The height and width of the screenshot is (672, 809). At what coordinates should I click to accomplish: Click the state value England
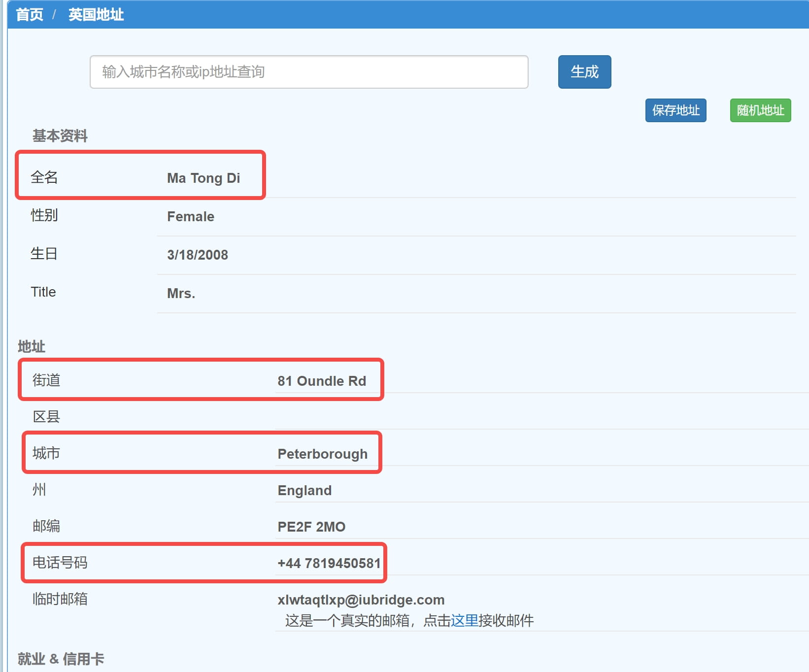(x=304, y=490)
